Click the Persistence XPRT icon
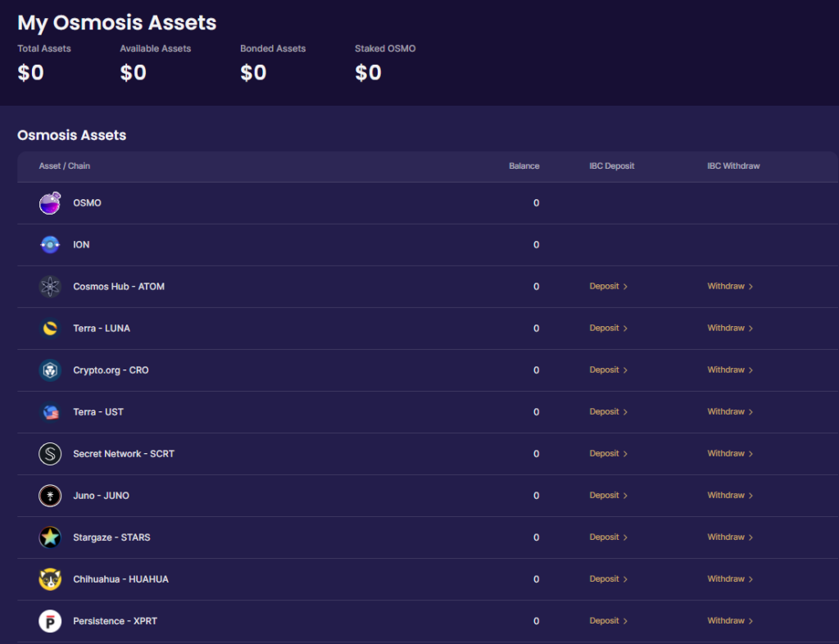This screenshot has height=644, width=839. [x=50, y=621]
